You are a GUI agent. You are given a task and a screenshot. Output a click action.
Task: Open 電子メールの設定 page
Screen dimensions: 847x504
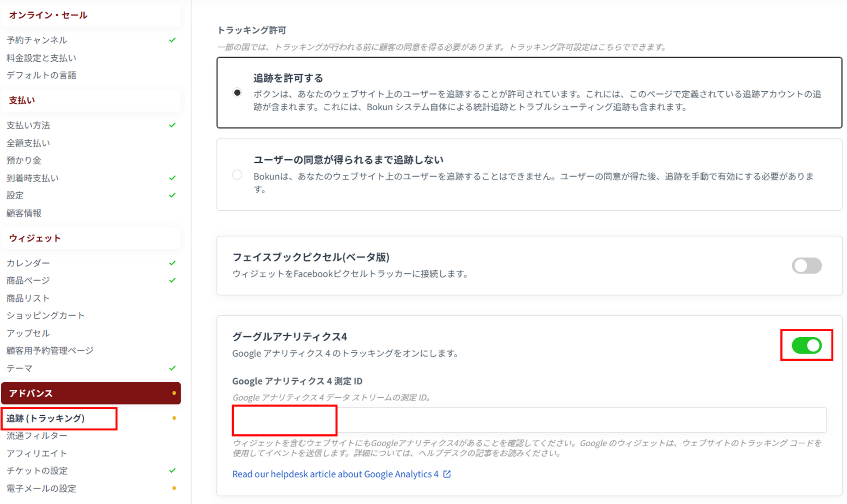(x=41, y=488)
